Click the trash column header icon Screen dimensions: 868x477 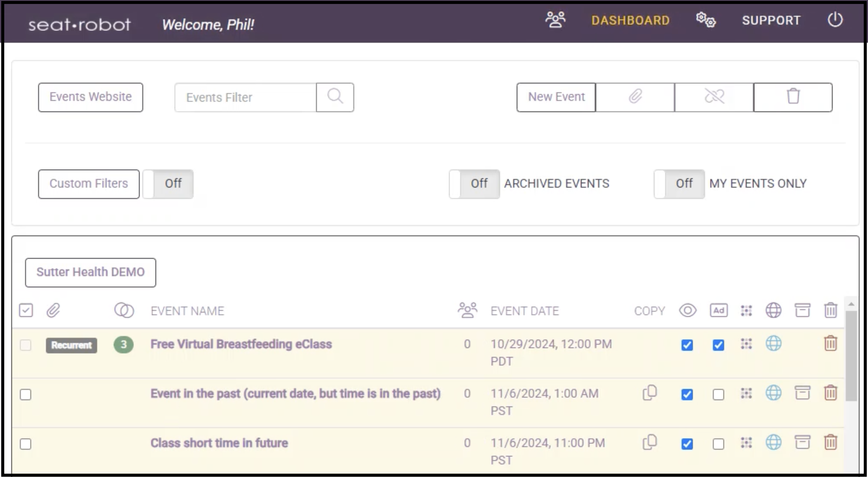[831, 310]
